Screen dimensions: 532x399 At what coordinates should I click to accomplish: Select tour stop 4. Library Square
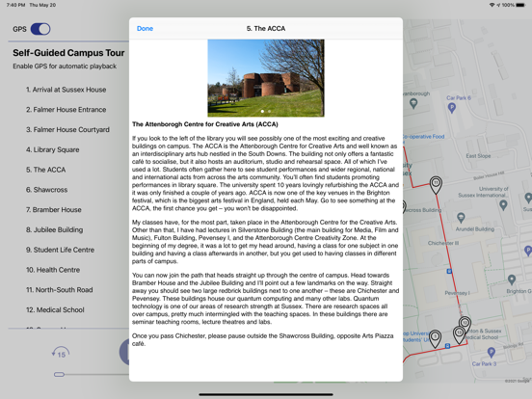tap(53, 149)
